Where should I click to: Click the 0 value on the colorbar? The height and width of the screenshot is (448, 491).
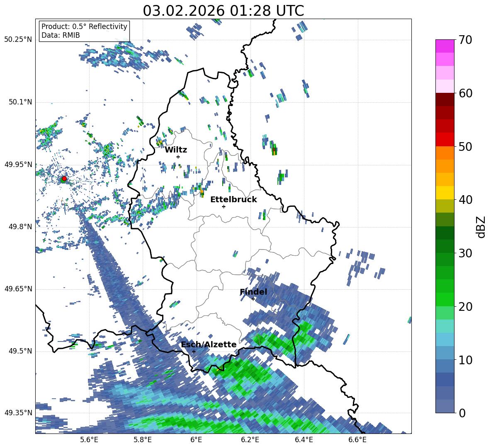pyautogui.click(x=462, y=413)
